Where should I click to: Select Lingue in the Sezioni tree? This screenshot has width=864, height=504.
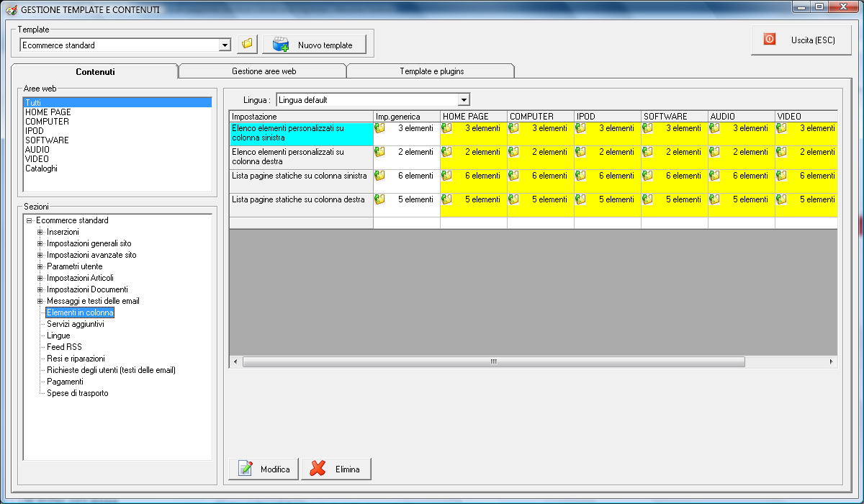(x=58, y=336)
